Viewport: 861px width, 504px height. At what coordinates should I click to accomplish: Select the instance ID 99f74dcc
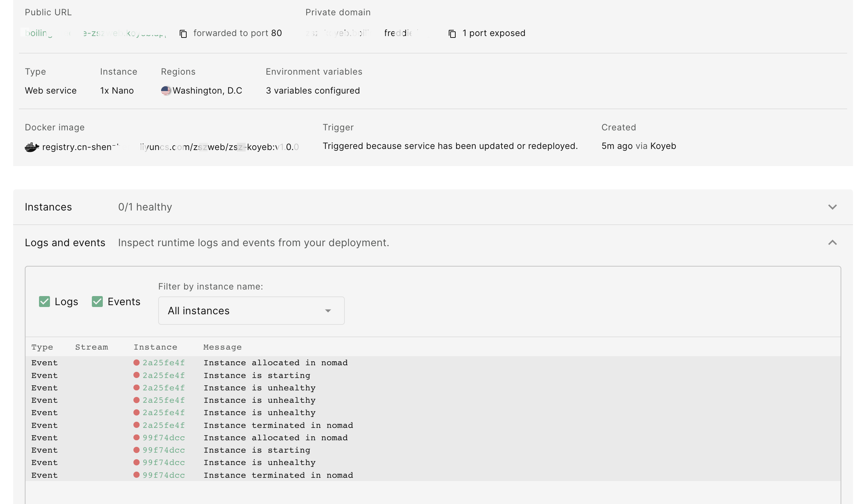[164, 438]
